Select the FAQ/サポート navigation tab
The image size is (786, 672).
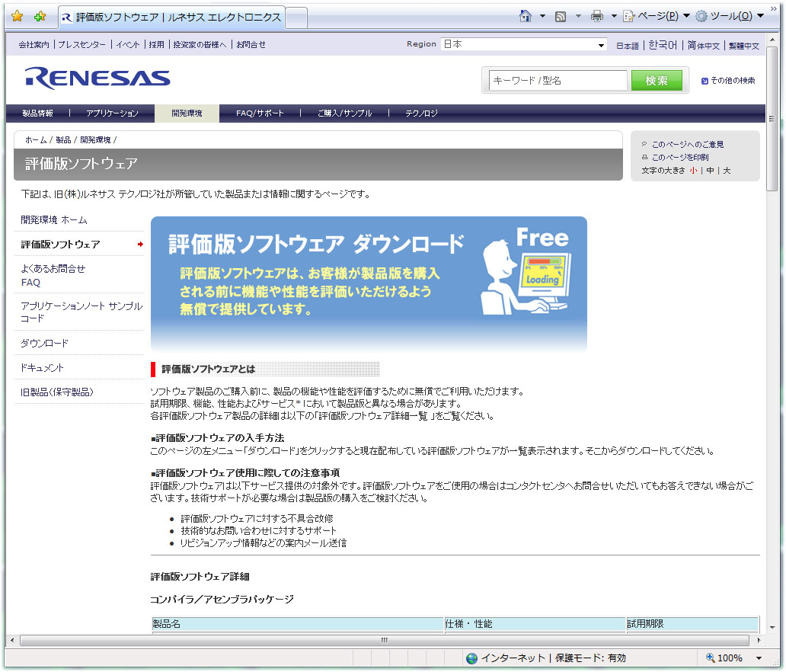coord(260,114)
